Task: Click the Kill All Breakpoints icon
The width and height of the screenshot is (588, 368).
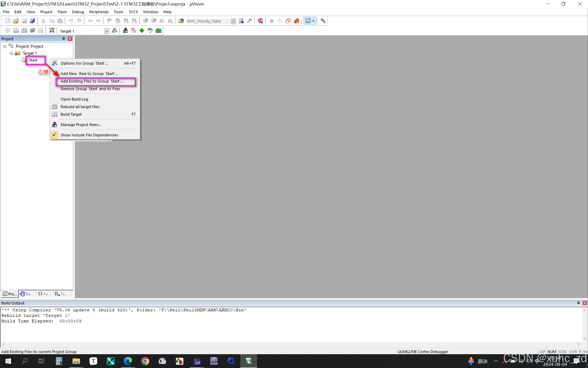Action: click(x=297, y=21)
